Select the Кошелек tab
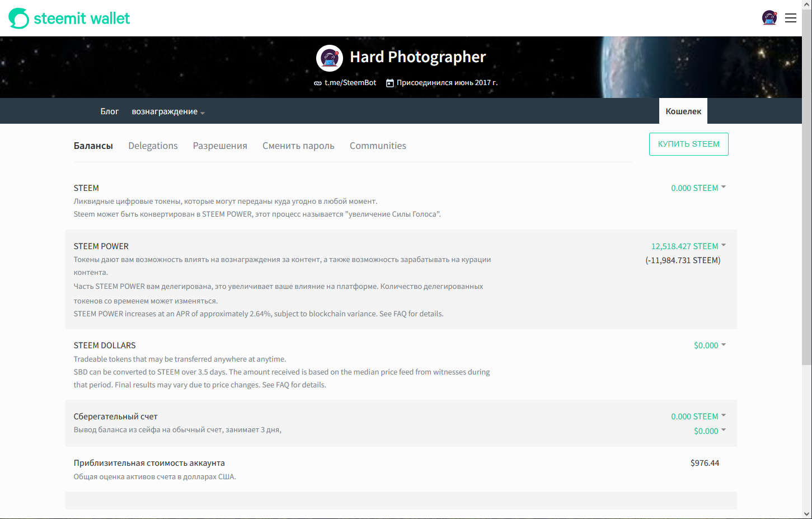Screen dimensions: 812x519 point(683,111)
